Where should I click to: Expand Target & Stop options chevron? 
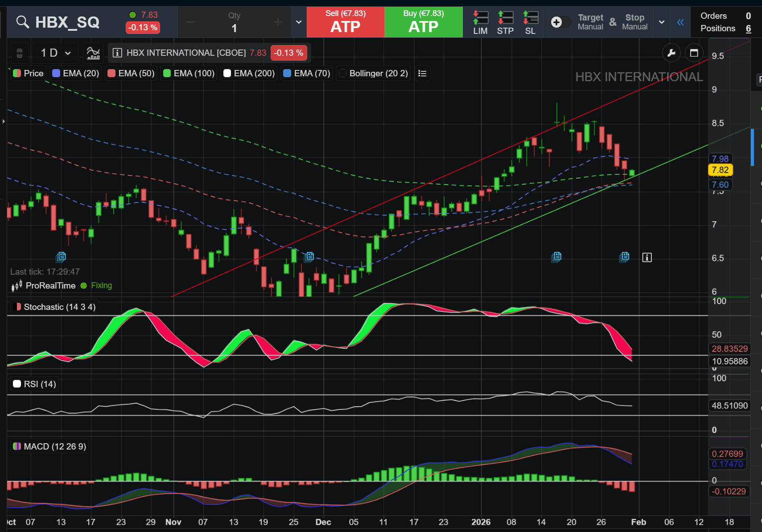click(x=662, y=22)
